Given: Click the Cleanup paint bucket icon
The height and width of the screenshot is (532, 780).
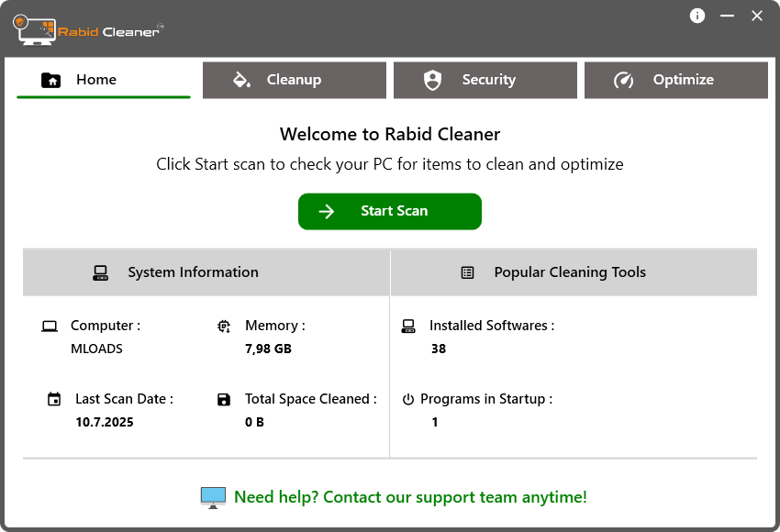Looking at the screenshot, I should (x=242, y=80).
